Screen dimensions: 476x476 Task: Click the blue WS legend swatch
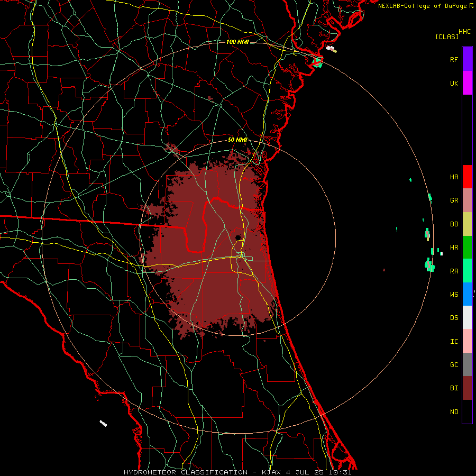point(467,294)
